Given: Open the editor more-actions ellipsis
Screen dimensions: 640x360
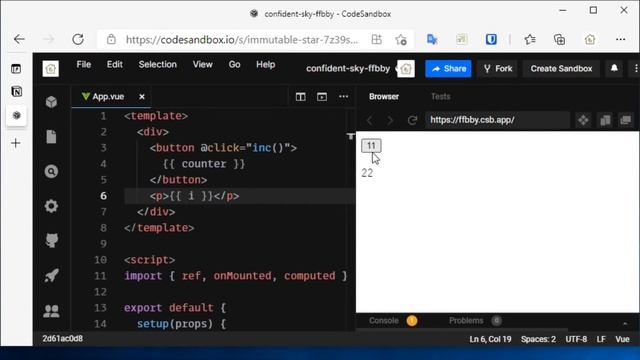Looking at the screenshot, I should click(x=344, y=97).
